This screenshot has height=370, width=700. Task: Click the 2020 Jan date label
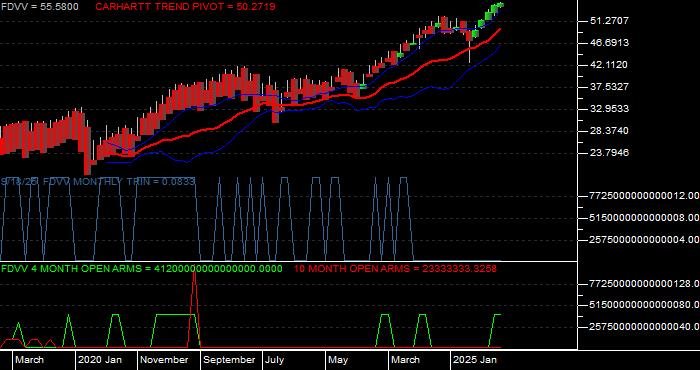[100, 360]
